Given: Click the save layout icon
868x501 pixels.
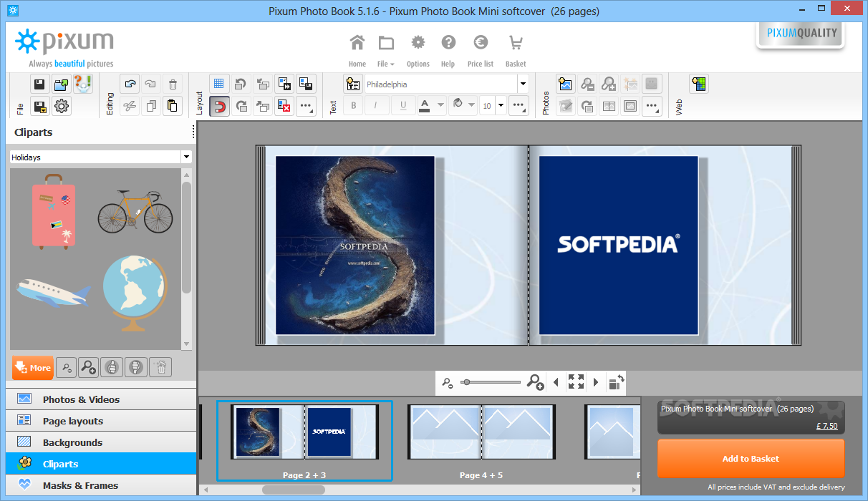Looking at the screenshot, I should 306,84.
